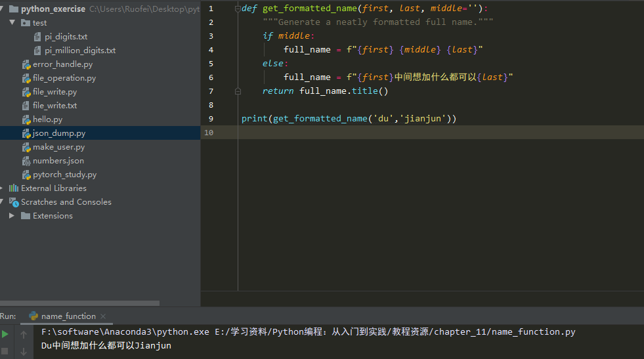Click text file icon beside pi_digits.txt
The image size is (644, 359).
click(x=37, y=37)
